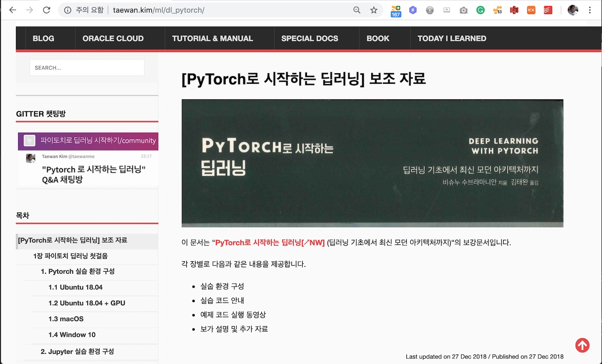Jump to section 1.4 Window 10
This screenshot has width=602, height=364.
click(x=72, y=335)
